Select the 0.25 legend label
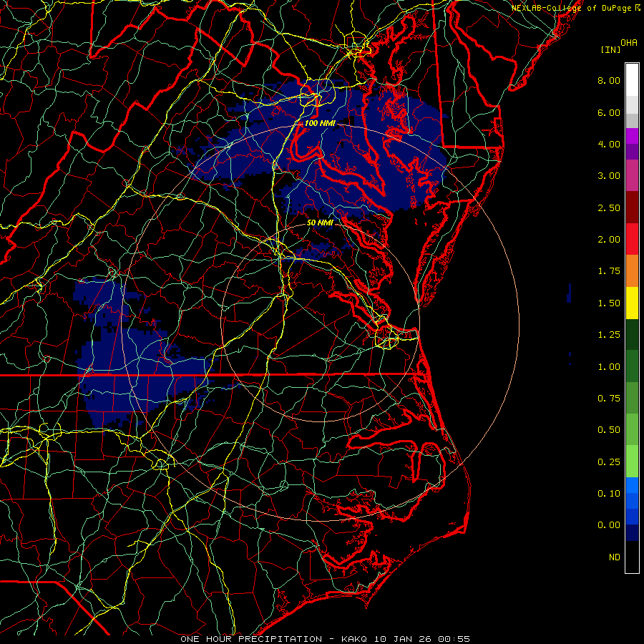Image resolution: width=644 pixels, height=644 pixels. coord(609,462)
